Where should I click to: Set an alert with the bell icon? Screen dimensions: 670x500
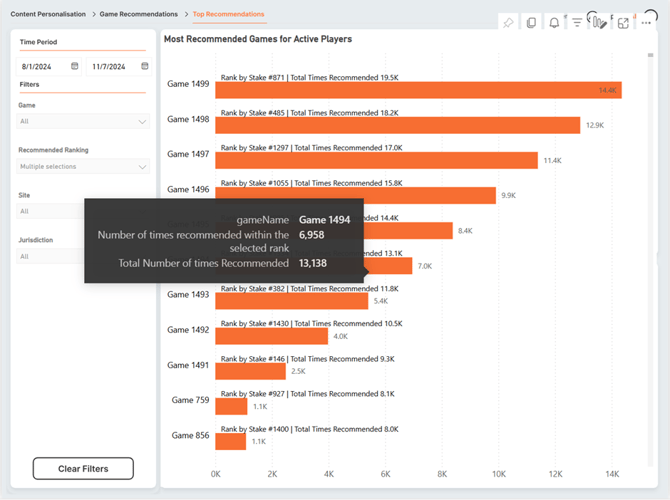(x=554, y=23)
